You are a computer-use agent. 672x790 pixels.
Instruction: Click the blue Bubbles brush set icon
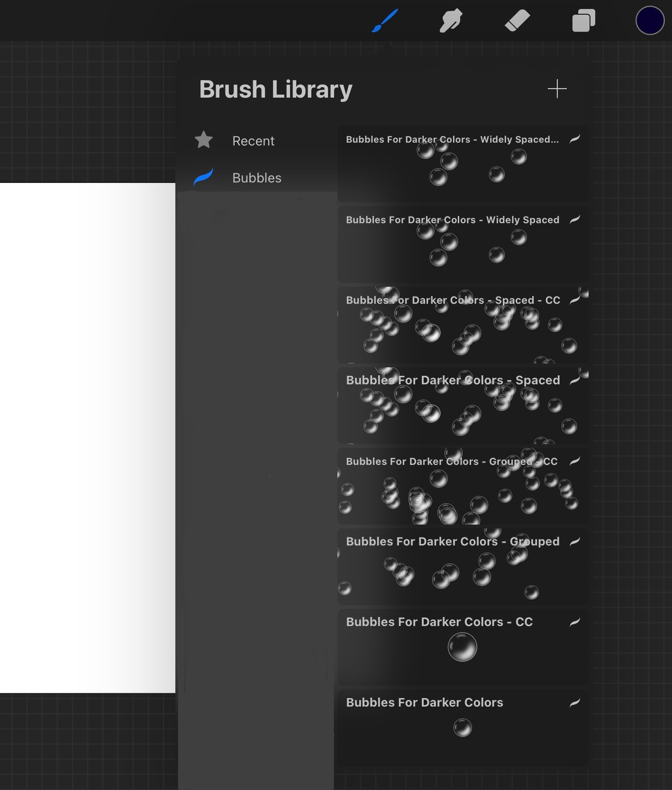(x=203, y=177)
